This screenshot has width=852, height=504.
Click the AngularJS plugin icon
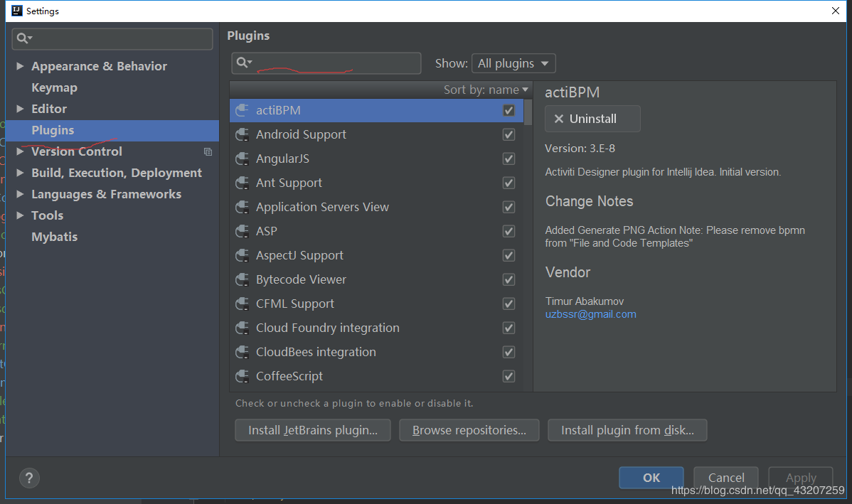[243, 159]
